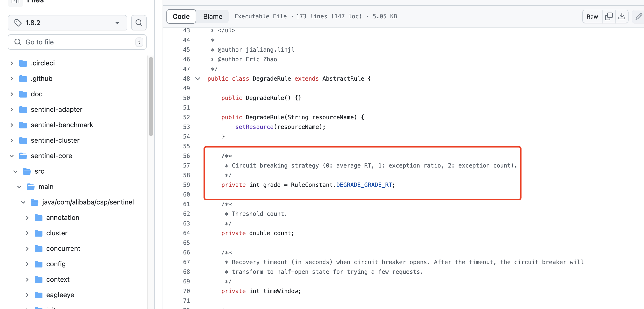Click the open sentinel-core folder icon
This screenshot has height=309, width=644.
pos(23,156)
